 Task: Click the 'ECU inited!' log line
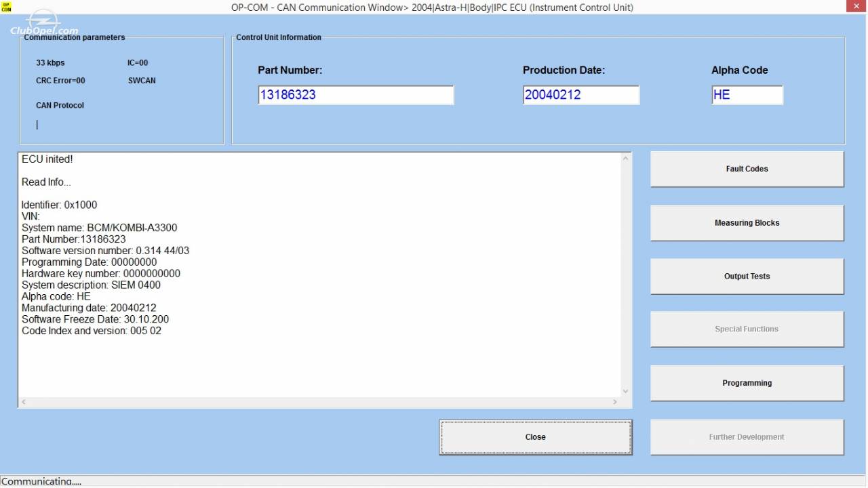pyautogui.click(x=47, y=159)
